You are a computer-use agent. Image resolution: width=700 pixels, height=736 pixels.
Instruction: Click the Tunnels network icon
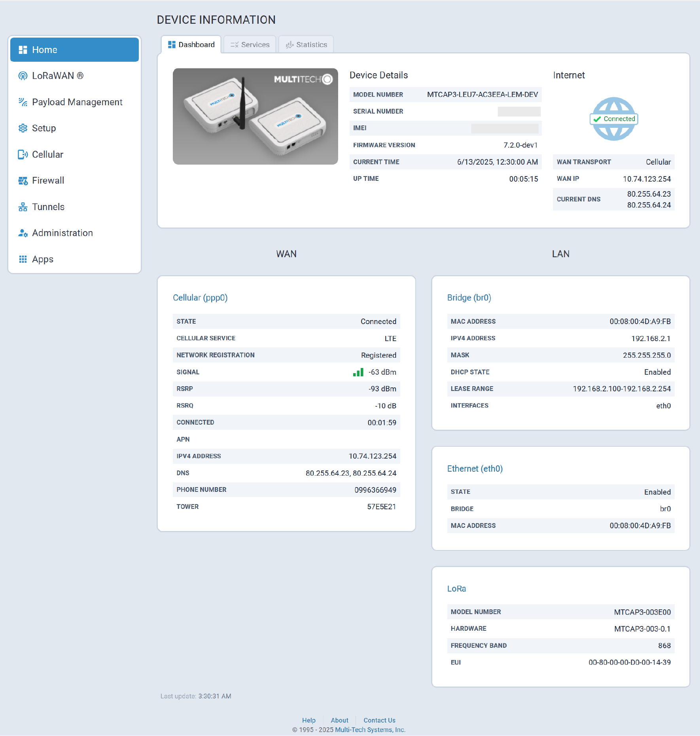(x=23, y=207)
